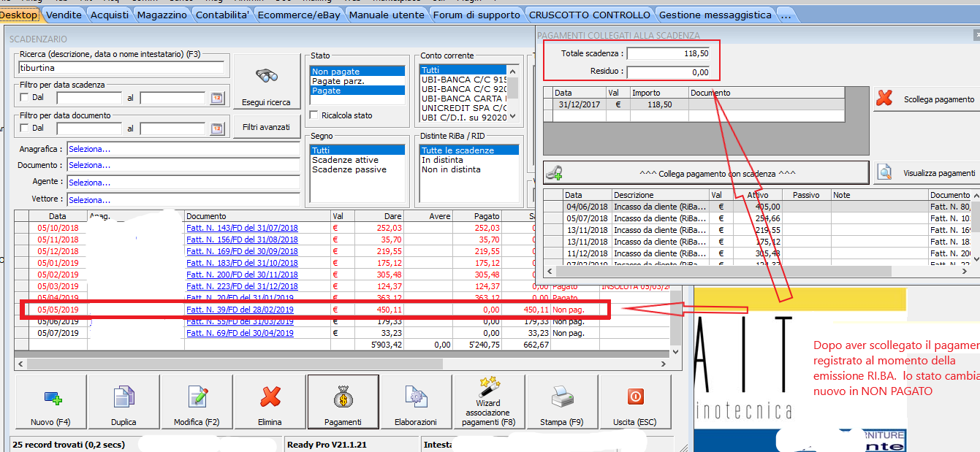The height and width of the screenshot is (452, 980).
Task: Print with Stampa (F9) button
Action: click(561, 402)
